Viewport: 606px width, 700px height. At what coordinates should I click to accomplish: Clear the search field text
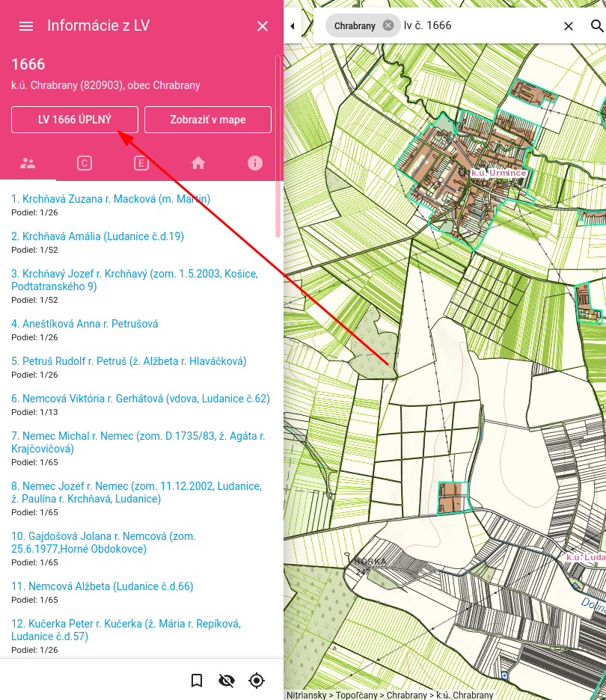point(569,26)
